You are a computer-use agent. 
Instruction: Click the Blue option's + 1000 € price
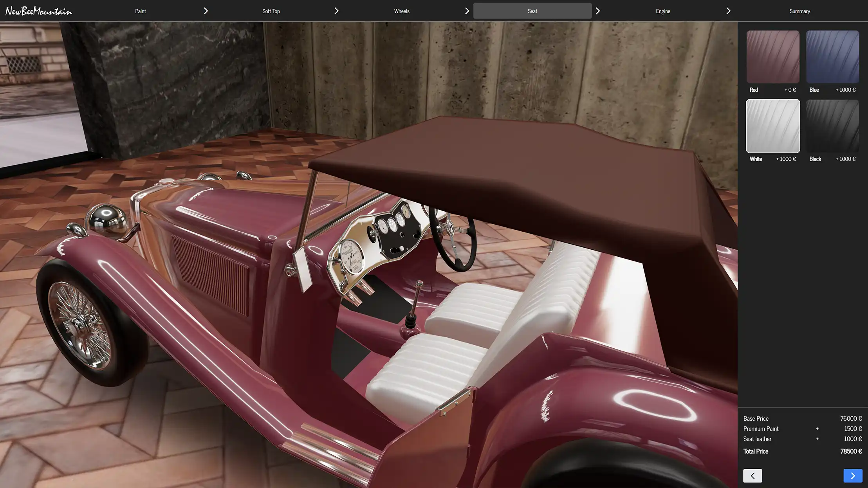pos(846,90)
